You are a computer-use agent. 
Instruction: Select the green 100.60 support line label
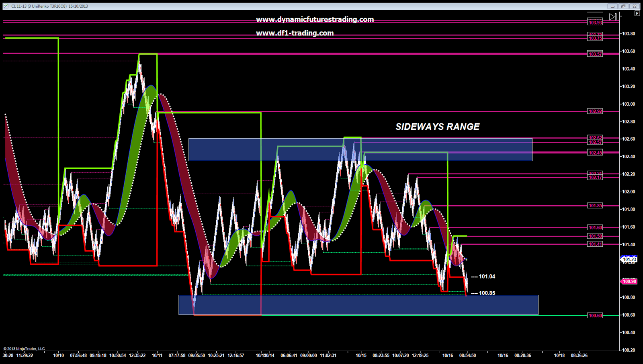click(x=595, y=315)
